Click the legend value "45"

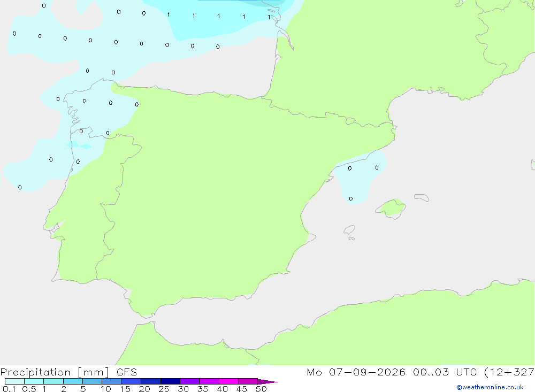pyautogui.click(x=242, y=389)
